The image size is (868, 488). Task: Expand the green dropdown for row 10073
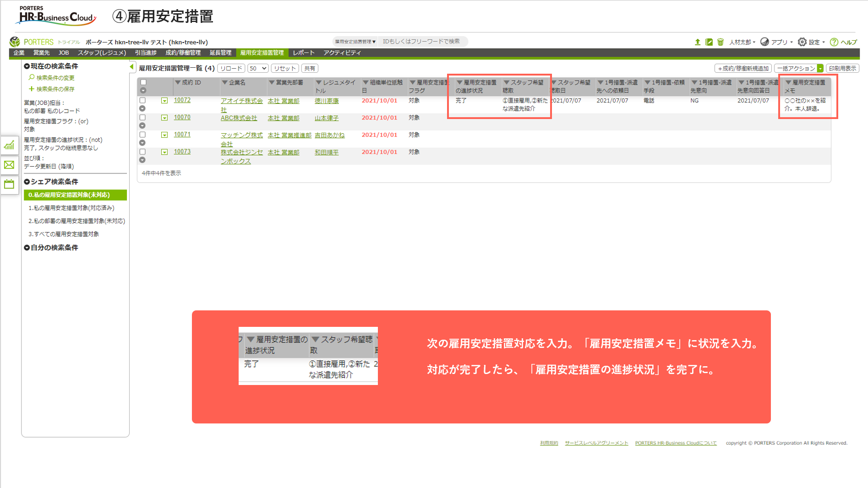(x=164, y=152)
